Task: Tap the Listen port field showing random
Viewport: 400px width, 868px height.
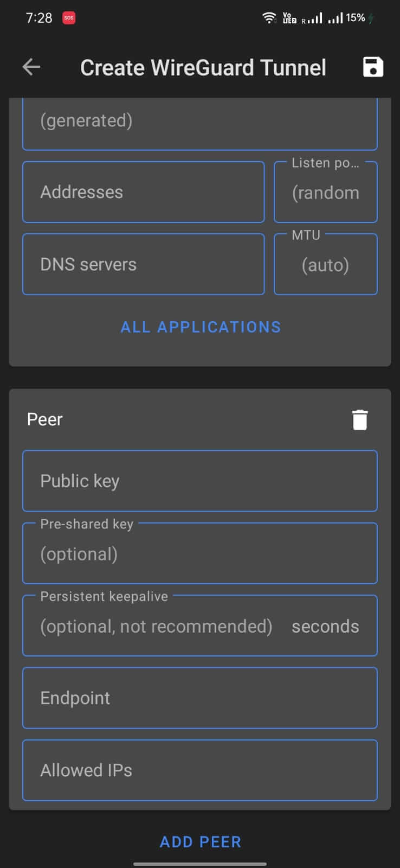Action: point(325,193)
